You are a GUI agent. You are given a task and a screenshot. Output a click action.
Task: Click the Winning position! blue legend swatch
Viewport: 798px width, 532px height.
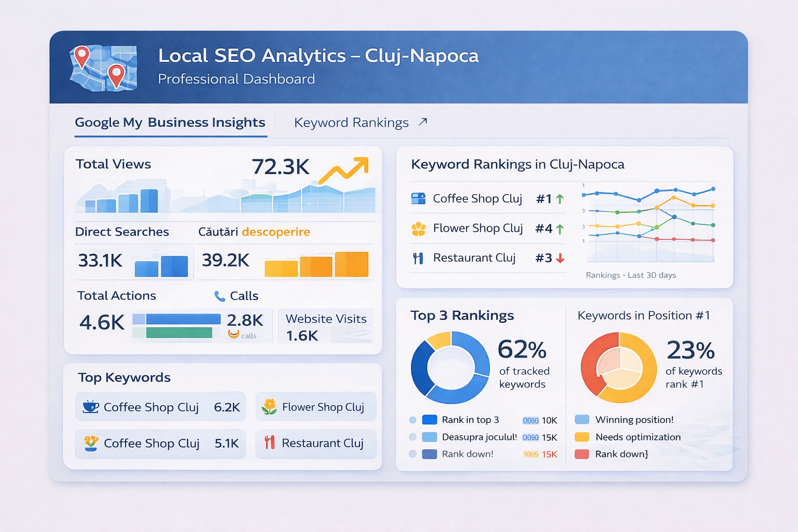pyautogui.click(x=582, y=420)
